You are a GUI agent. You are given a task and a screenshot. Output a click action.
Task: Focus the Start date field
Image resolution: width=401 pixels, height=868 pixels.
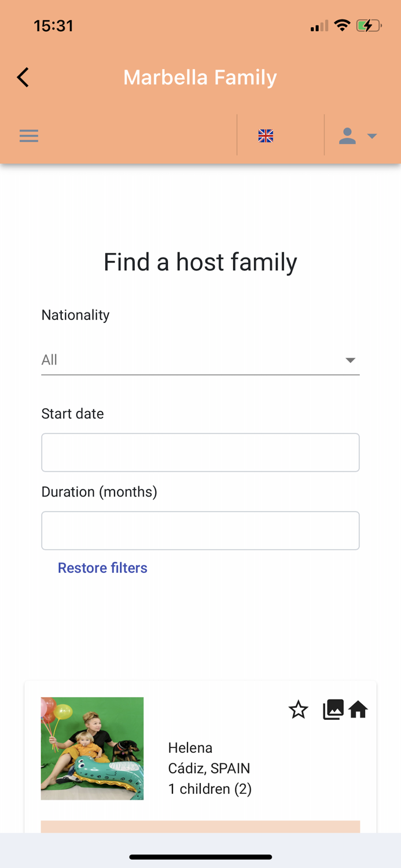200,453
